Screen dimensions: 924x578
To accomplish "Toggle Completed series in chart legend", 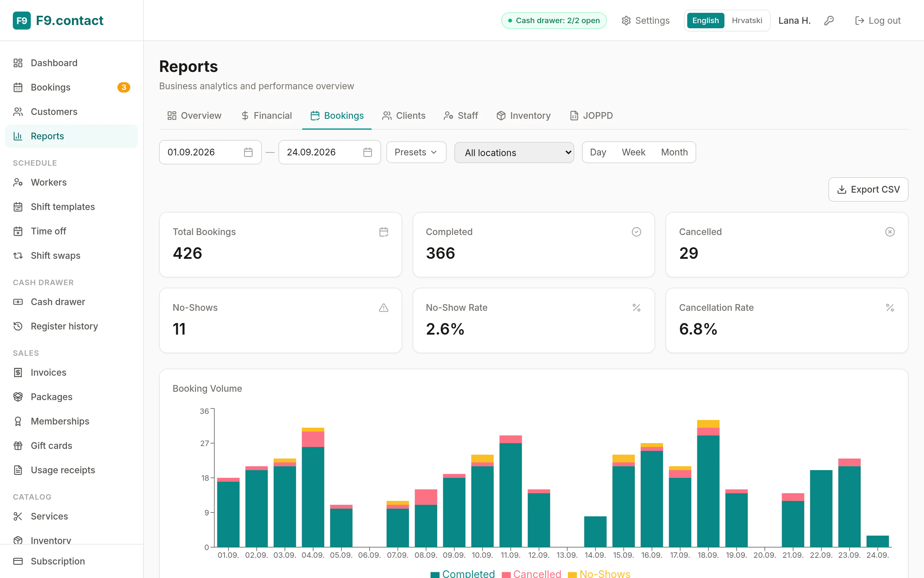I will coord(462,574).
